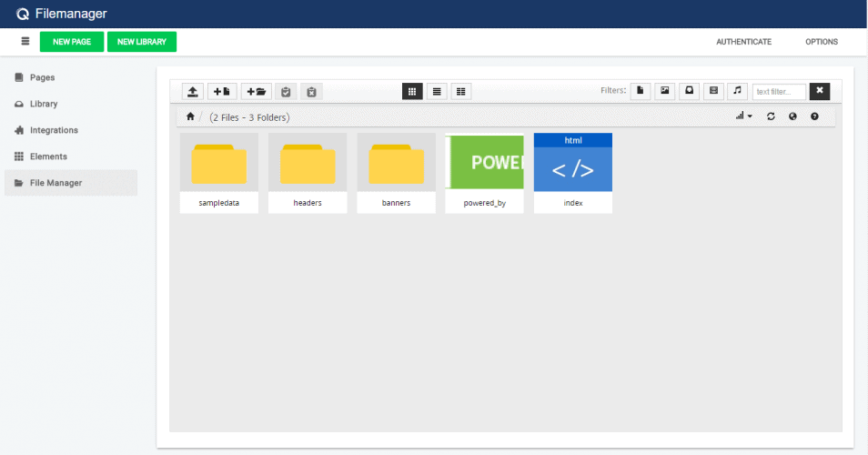Image resolution: width=868 pixels, height=455 pixels.
Task: Toggle the audio files filter
Action: [x=737, y=91]
